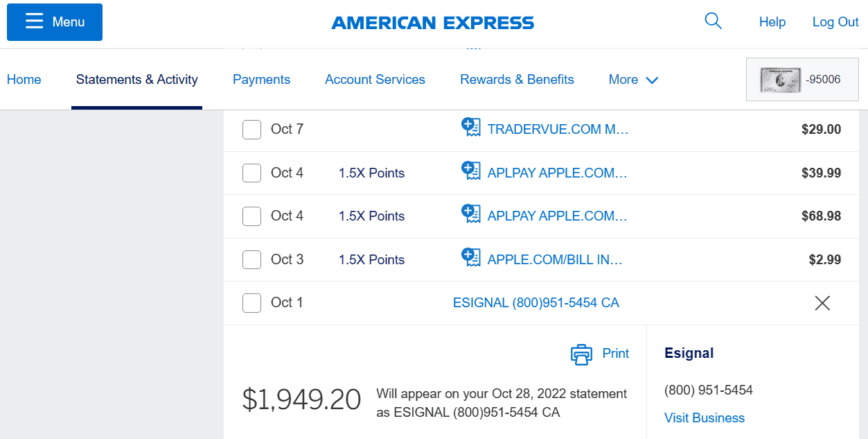The image size is (868, 439).
Task: Click receipt icon on $39.99 Apple row
Action: point(471,171)
